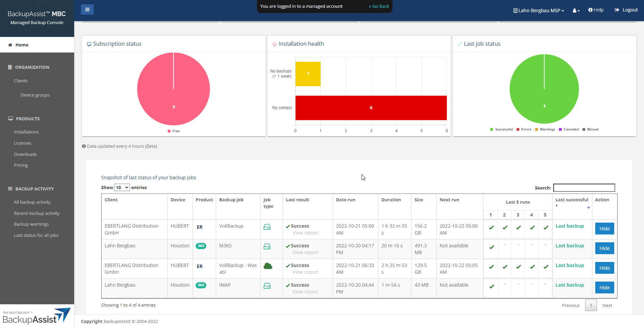Open Pricing in the sidebar

21,165
